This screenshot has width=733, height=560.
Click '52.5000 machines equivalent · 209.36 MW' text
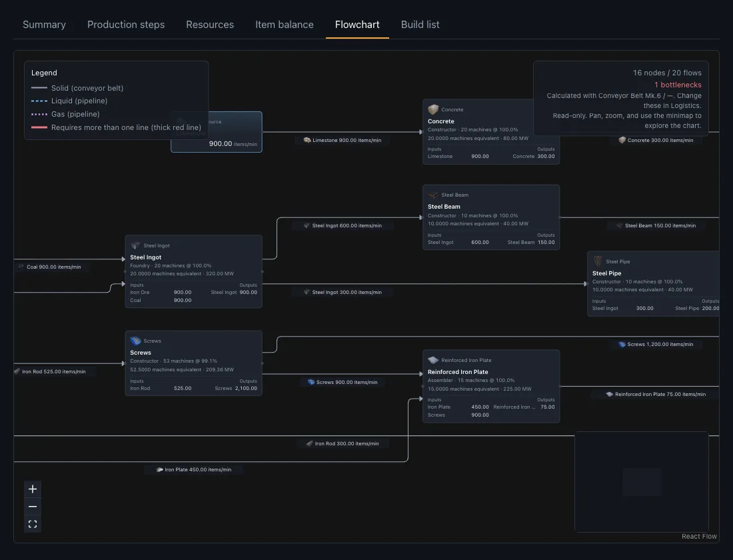tap(182, 369)
